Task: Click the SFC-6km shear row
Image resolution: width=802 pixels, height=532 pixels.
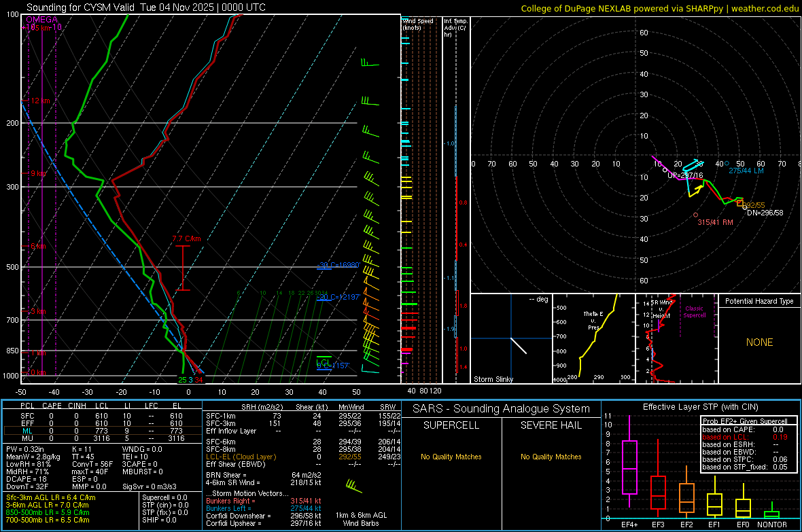Action: [x=303, y=442]
